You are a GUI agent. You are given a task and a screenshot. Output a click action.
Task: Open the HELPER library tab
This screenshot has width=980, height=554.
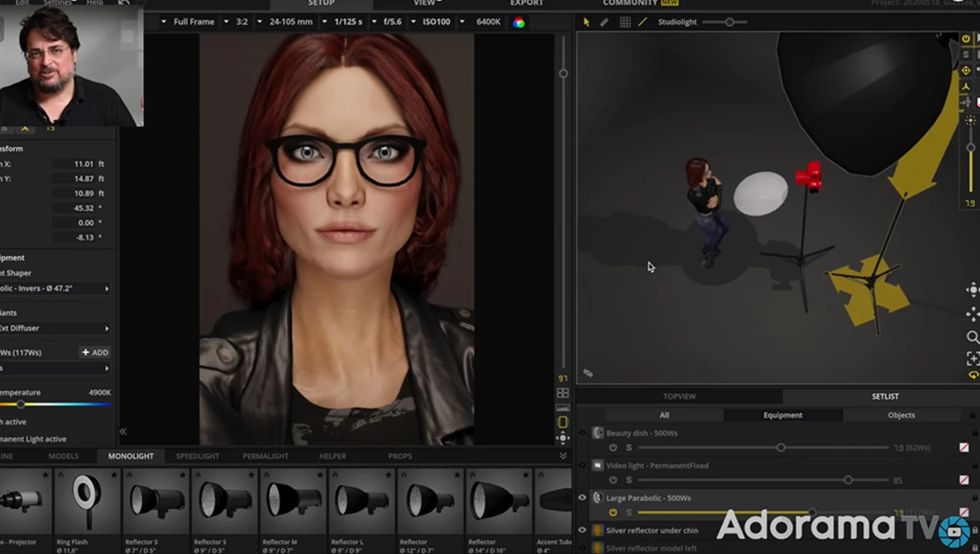[332, 456]
